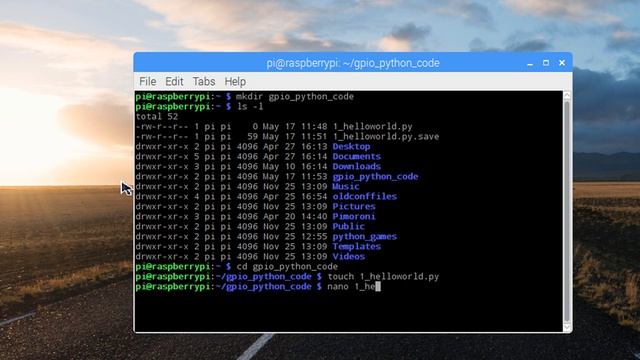Click the terminal cursor block
The height and width of the screenshot is (360, 640).
pyautogui.click(x=378, y=287)
